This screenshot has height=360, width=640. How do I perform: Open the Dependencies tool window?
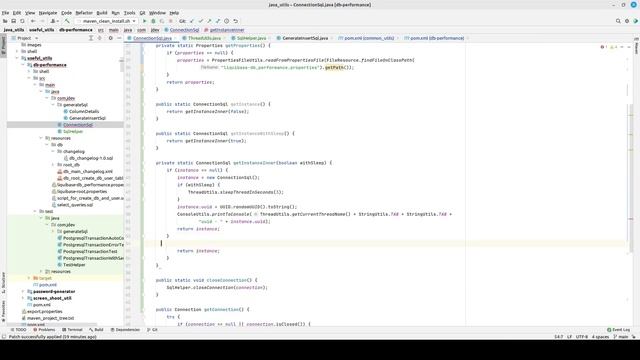[x=125, y=329]
